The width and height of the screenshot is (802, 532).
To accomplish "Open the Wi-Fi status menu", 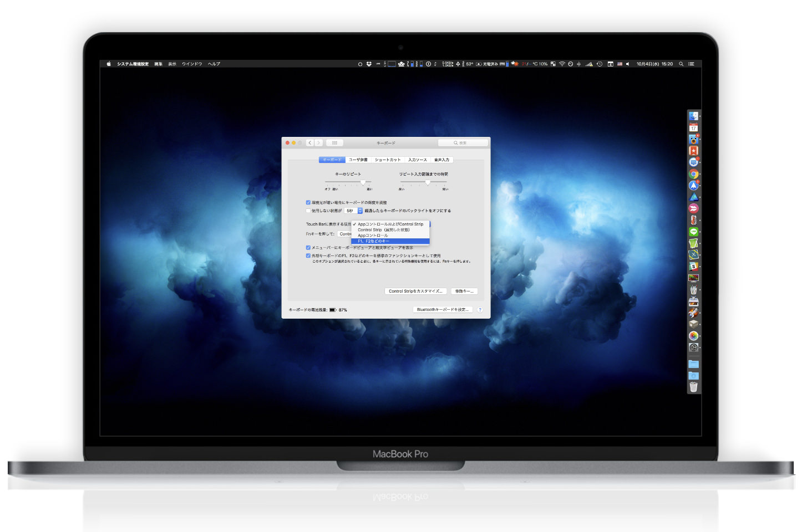I will coord(562,64).
